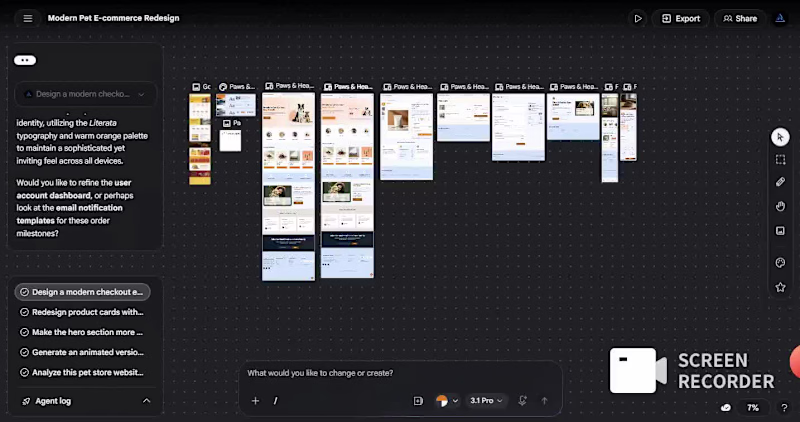Click the Export button
The height and width of the screenshot is (422, 800).
681,18
